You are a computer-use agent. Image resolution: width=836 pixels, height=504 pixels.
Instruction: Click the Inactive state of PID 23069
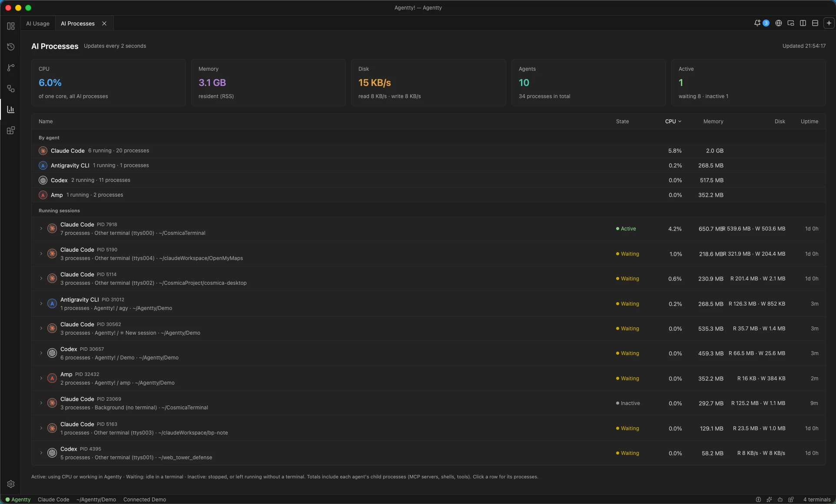(x=628, y=403)
